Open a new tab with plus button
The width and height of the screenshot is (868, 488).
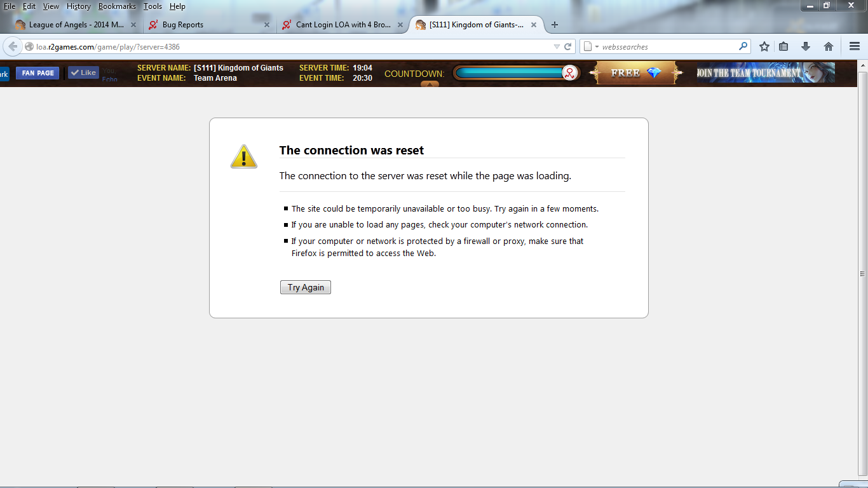click(x=555, y=25)
